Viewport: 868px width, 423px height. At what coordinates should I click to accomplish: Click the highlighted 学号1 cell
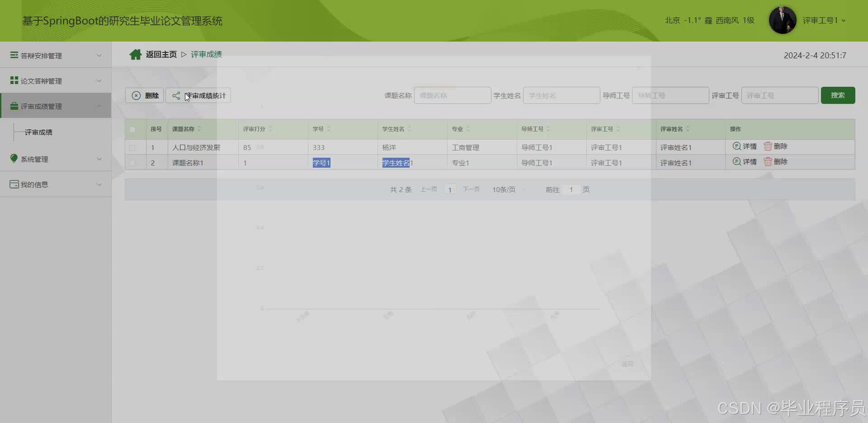(321, 163)
